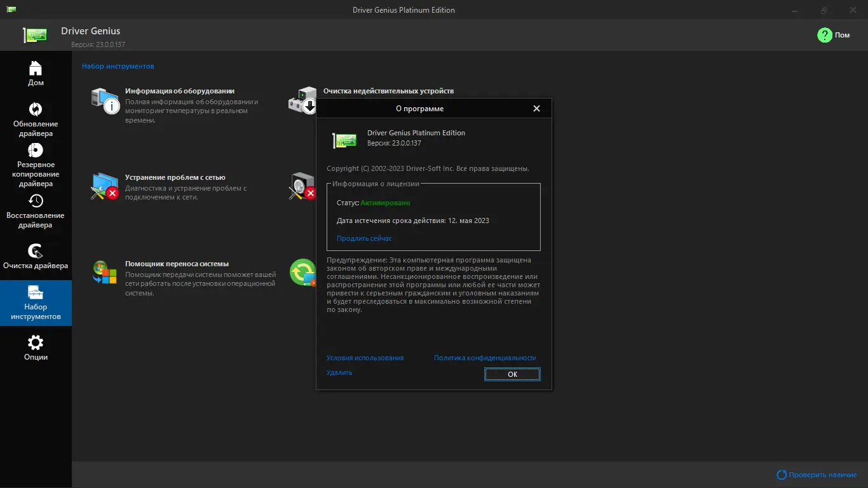Click the app icon in the title bar
The height and width of the screenshot is (488, 868).
11,10
